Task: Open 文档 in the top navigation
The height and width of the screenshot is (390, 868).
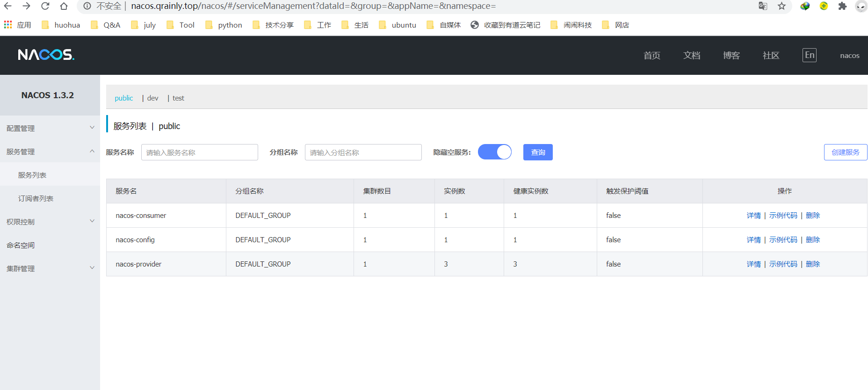Action: 691,55
